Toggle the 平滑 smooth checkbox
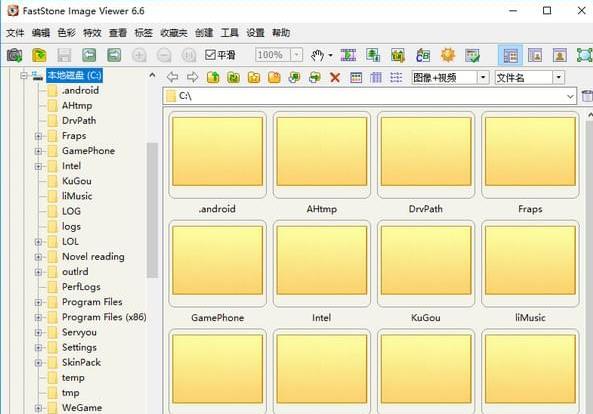Image resolution: width=593 pixels, height=414 pixels. (x=210, y=55)
